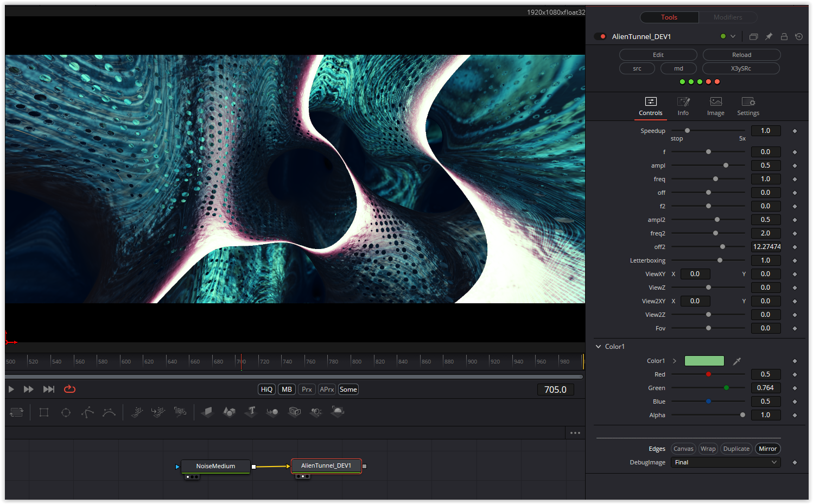813x504 pixels.
Task: Open the node color dropdown chevron
Action: pos(733,36)
